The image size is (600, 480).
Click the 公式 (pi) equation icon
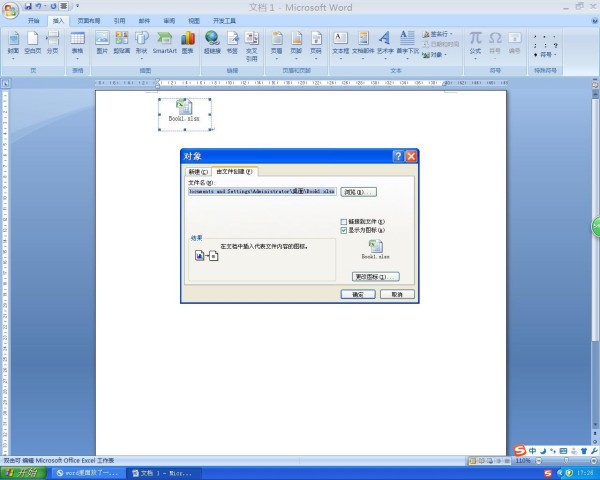475,42
